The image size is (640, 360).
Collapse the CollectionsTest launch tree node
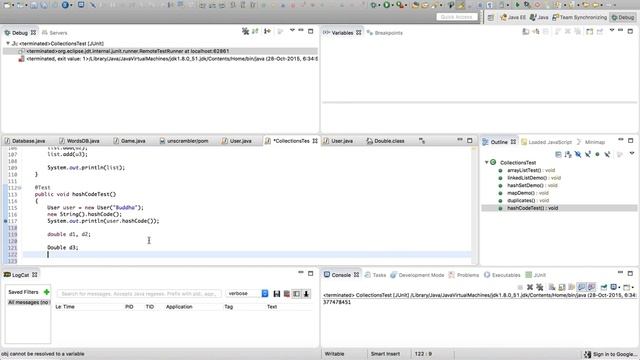coord(7,43)
